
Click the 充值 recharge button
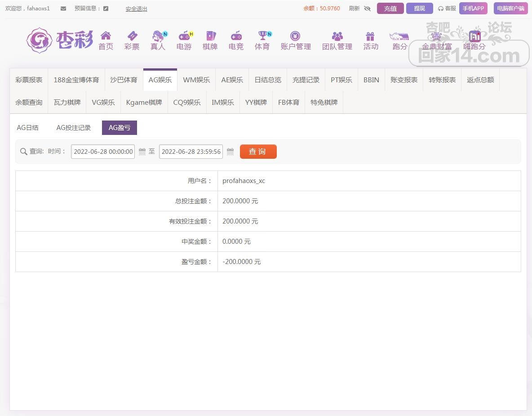tap(390, 9)
